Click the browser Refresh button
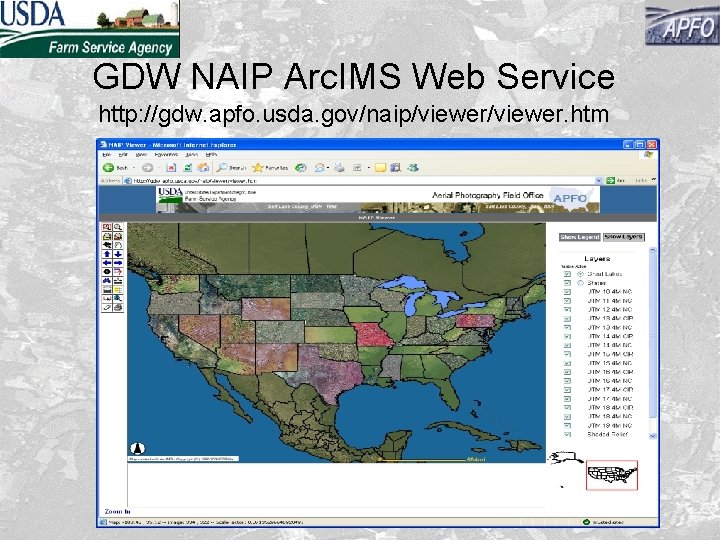 [x=188, y=168]
